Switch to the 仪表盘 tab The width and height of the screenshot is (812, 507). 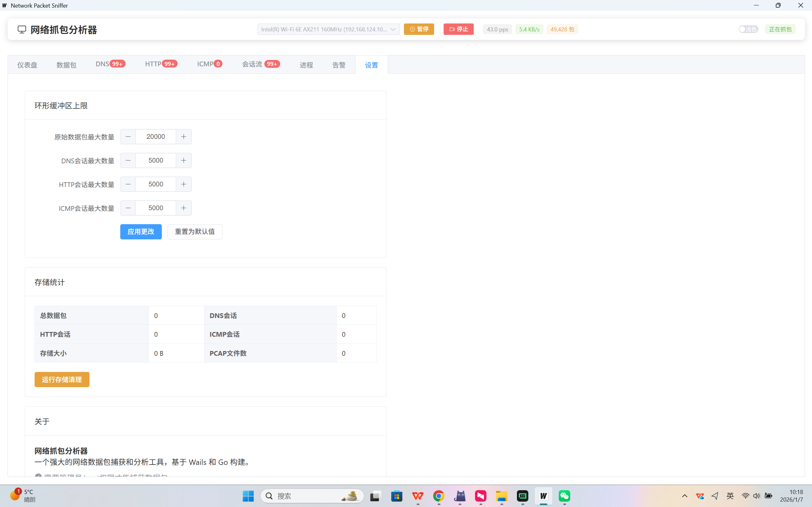[27, 65]
